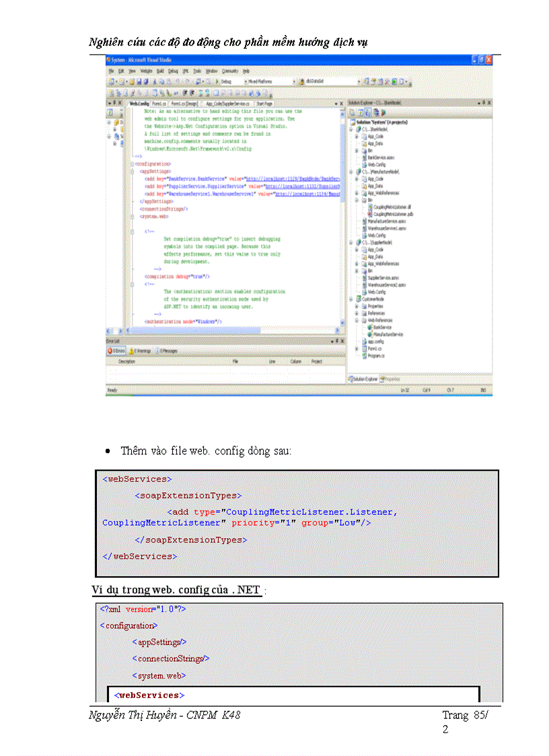Click the CouplingMetricListener.dll file icon
This screenshot has width=549, height=756.
pyautogui.click(x=369, y=207)
